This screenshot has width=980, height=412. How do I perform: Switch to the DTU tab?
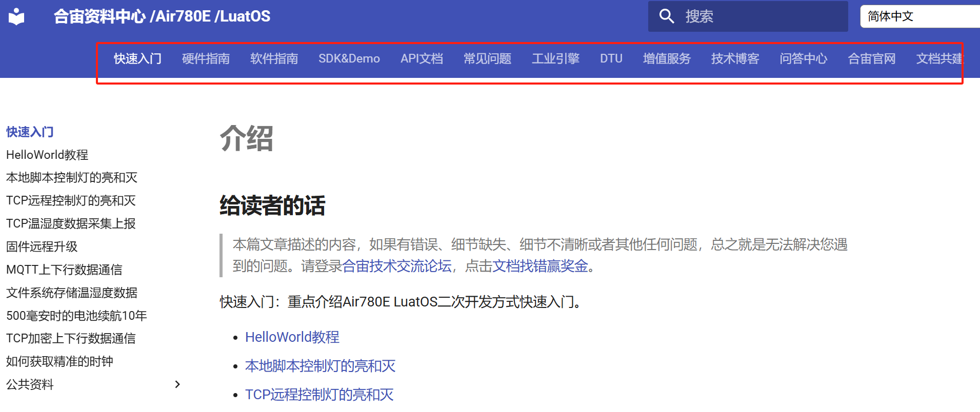pyautogui.click(x=611, y=59)
